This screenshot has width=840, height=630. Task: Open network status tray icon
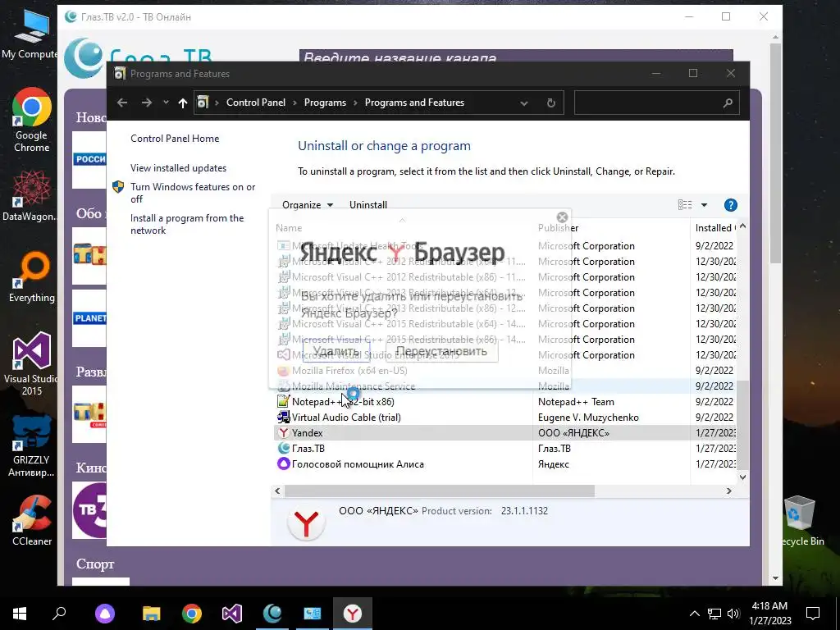(714, 614)
